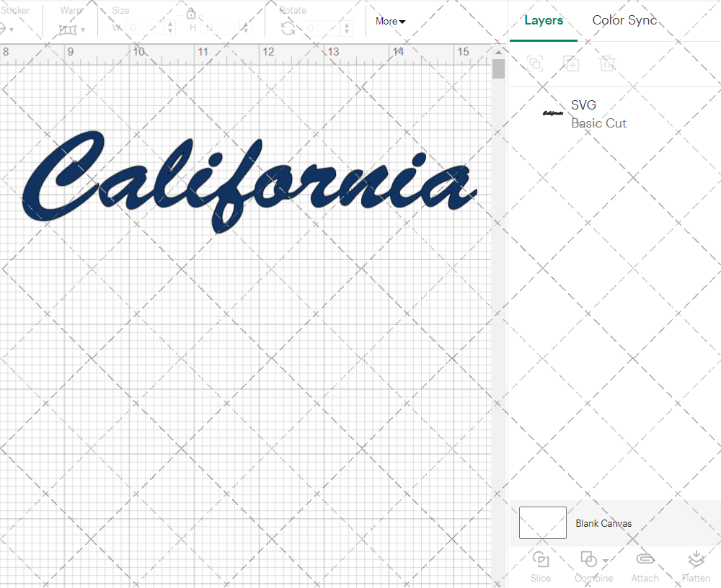This screenshot has height=588, width=721.
Task: Click the Blank Canvas color swatch
Action: click(x=542, y=523)
